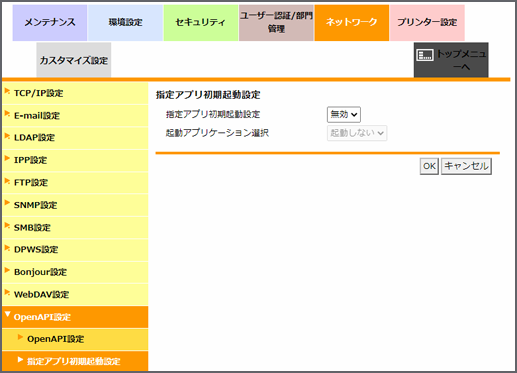Open the メンテナンス tab
517x373 pixels.
click(50, 23)
